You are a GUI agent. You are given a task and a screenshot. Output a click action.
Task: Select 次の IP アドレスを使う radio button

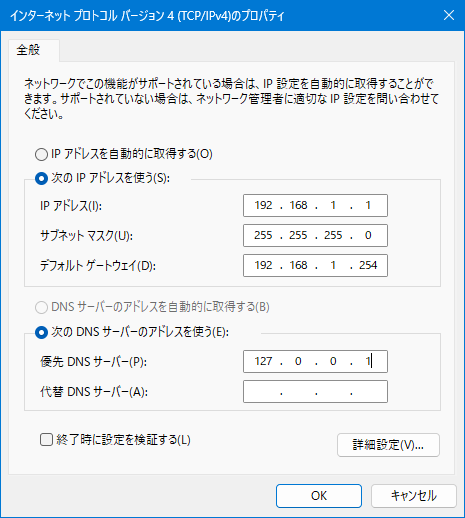(x=41, y=179)
